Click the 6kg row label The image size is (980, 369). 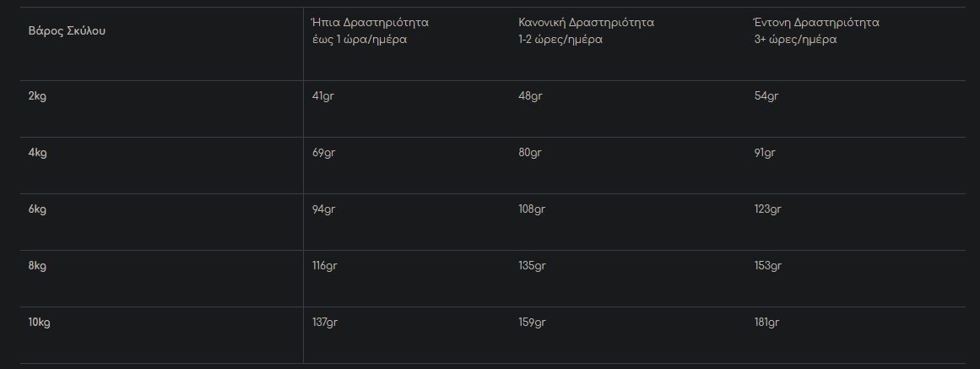coord(37,209)
